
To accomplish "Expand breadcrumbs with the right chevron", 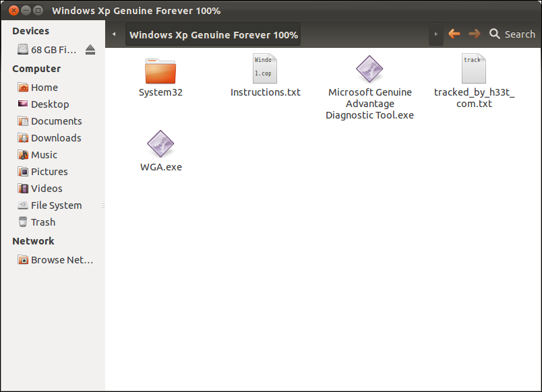I will 435,34.
